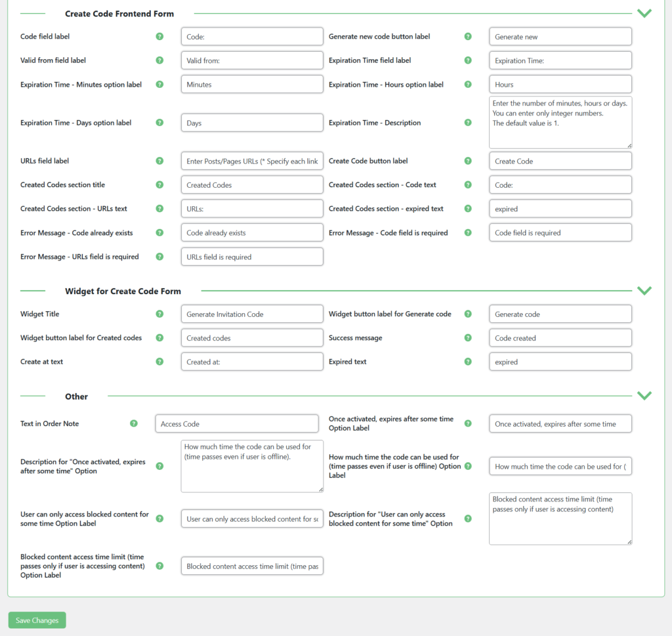Image resolution: width=672 pixels, height=636 pixels.
Task: Click help icon next to Widget Title
Action: (x=159, y=314)
